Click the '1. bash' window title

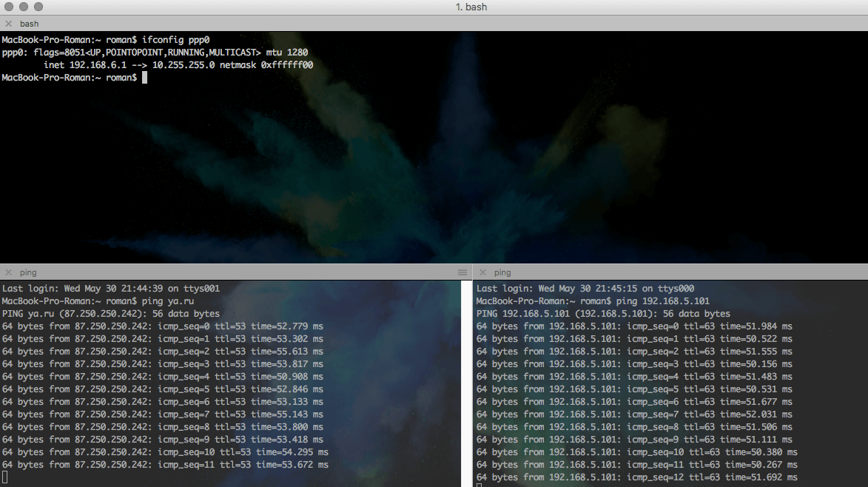471,7
